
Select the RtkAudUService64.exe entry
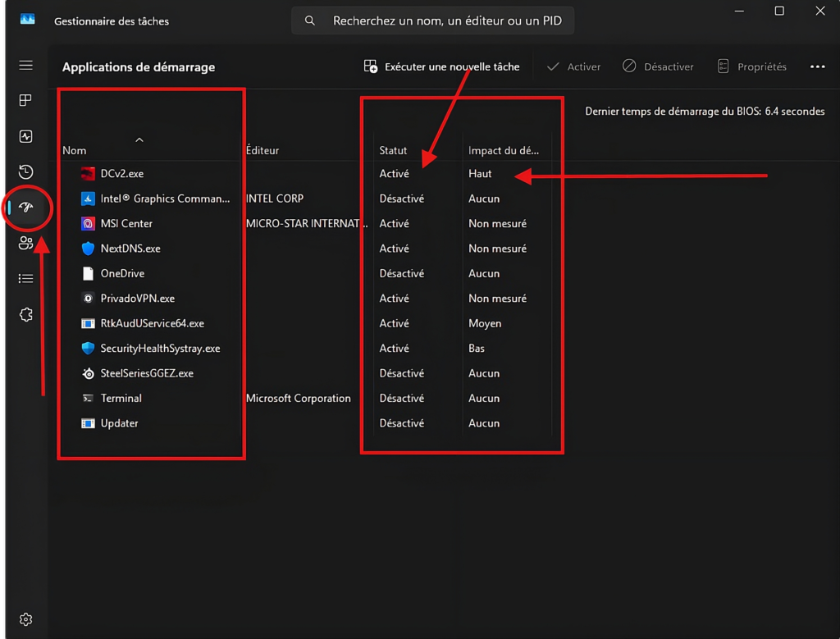[x=152, y=323]
